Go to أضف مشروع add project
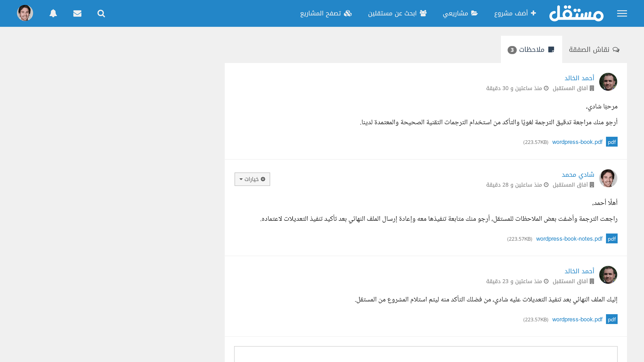The height and width of the screenshot is (362, 644). click(x=515, y=13)
